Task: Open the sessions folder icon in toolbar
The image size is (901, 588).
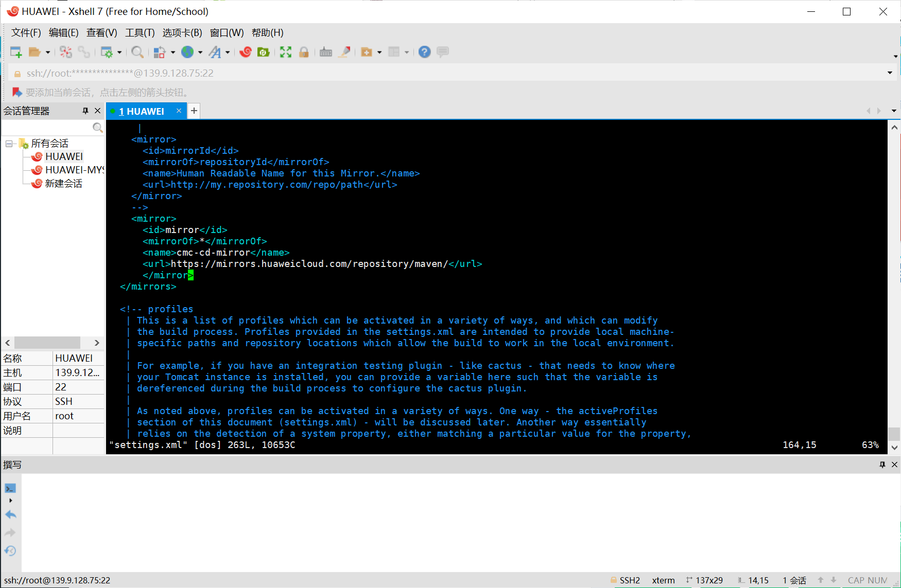Action: 34,52
